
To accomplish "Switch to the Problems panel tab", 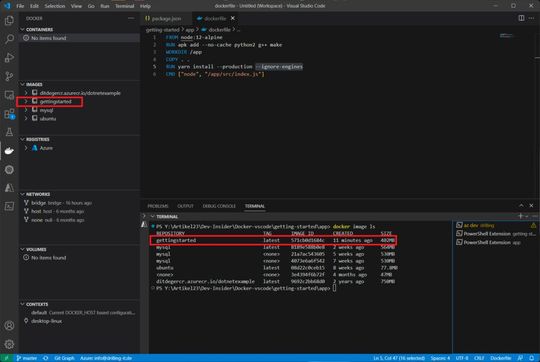I will click(x=158, y=206).
